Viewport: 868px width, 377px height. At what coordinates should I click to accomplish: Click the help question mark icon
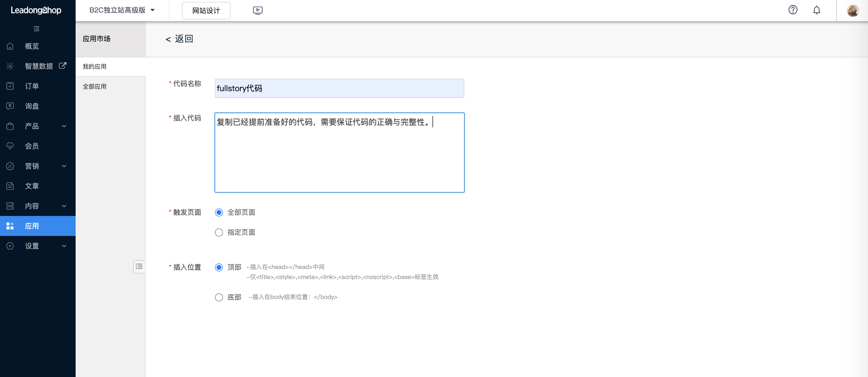tap(793, 10)
